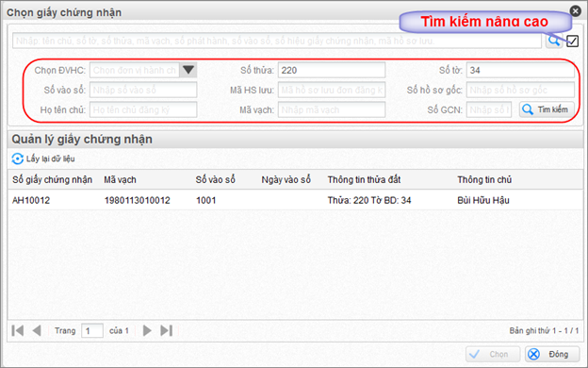Image resolution: width=588 pixels, height=368 pixels.
Task: Go to next page icon
Action: (147, 330)
